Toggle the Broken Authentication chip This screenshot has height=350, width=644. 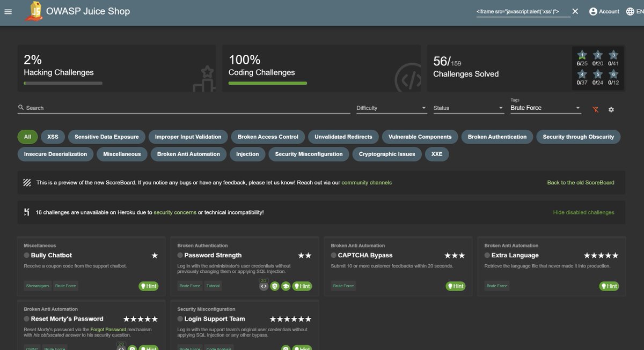(497, 137)
